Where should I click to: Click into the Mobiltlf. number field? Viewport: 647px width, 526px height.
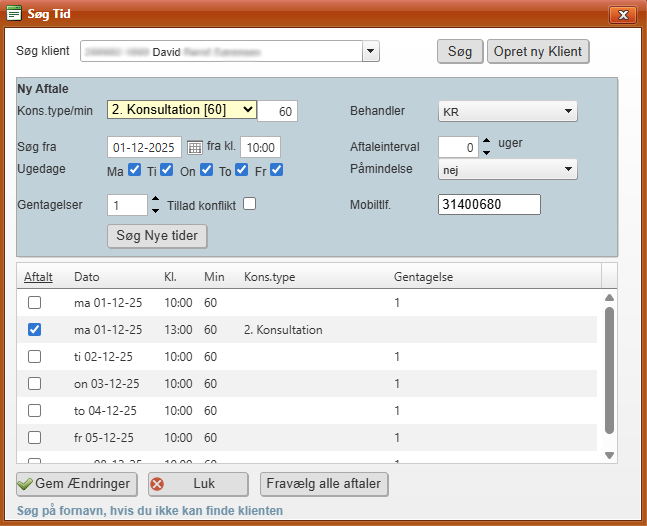point(489,204)
